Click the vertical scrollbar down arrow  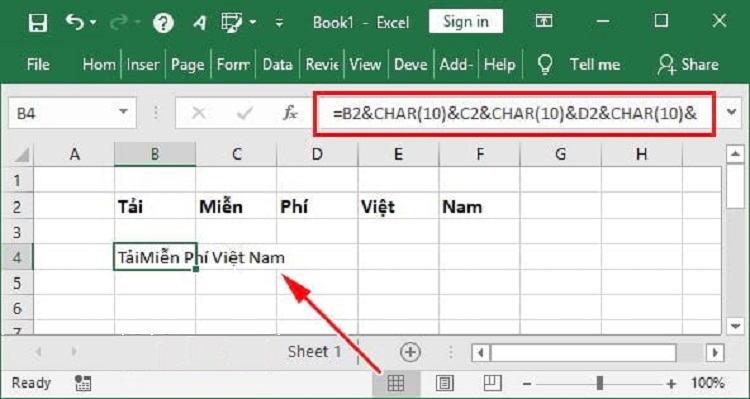coord(735,326)
